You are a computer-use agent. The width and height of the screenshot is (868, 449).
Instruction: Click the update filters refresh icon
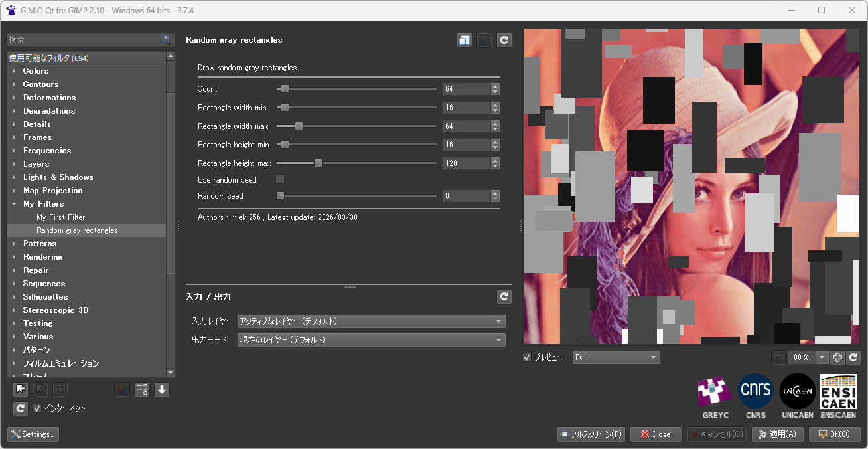[21, 408]
